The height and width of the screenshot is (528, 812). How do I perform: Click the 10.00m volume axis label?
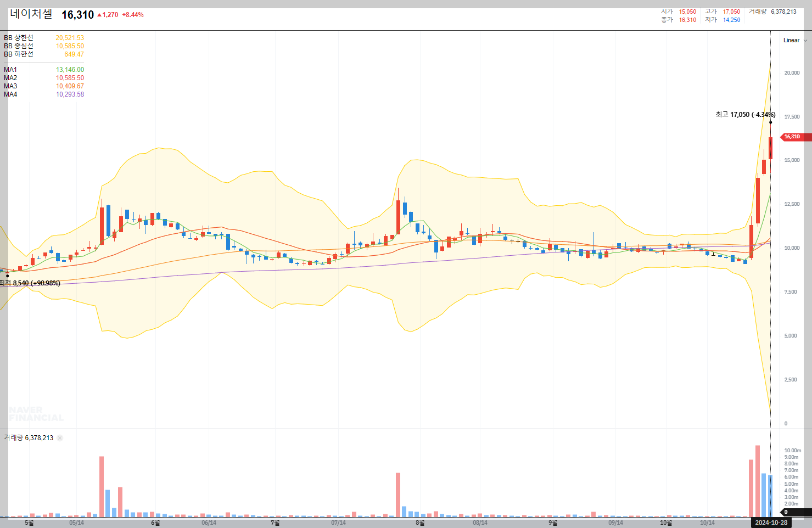pyautogui.click(x=792, y=451)
